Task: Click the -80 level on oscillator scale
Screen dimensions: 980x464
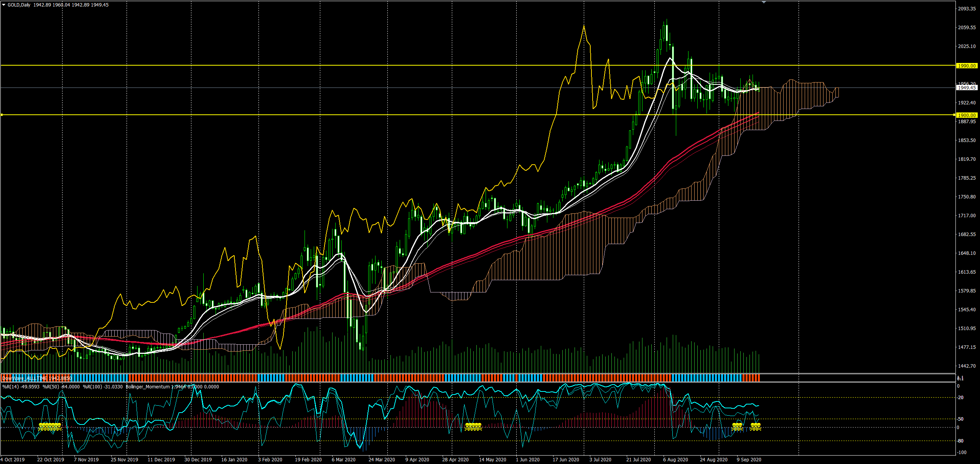Action: point(960,441)
